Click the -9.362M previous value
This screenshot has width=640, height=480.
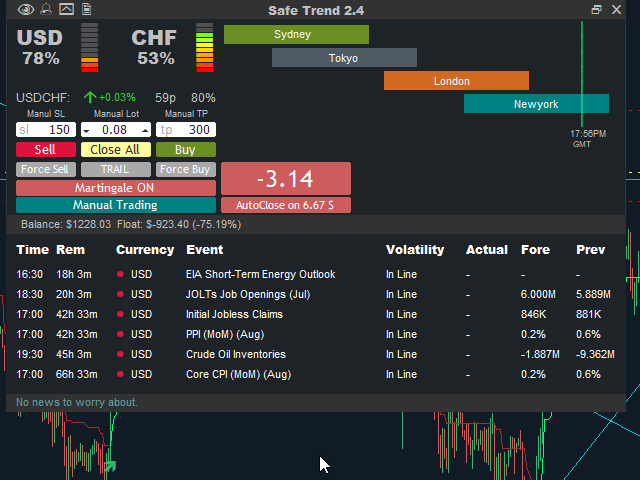coord(595,354)
